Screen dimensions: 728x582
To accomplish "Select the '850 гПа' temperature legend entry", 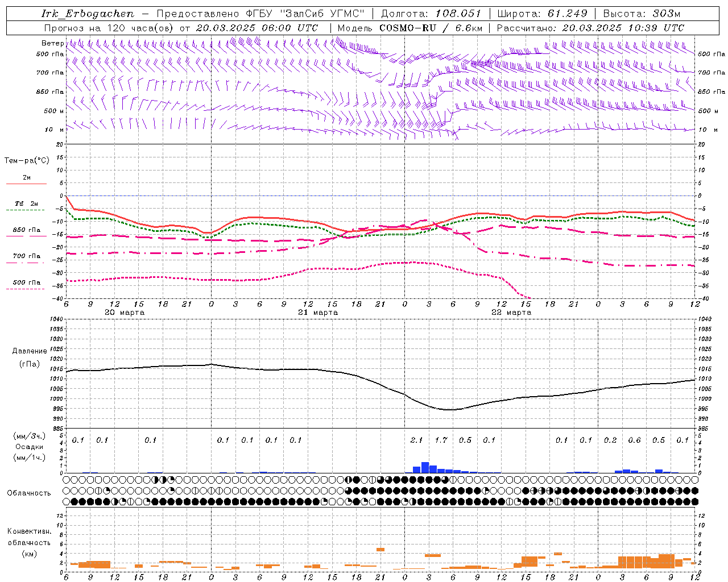I will (27, 230).
